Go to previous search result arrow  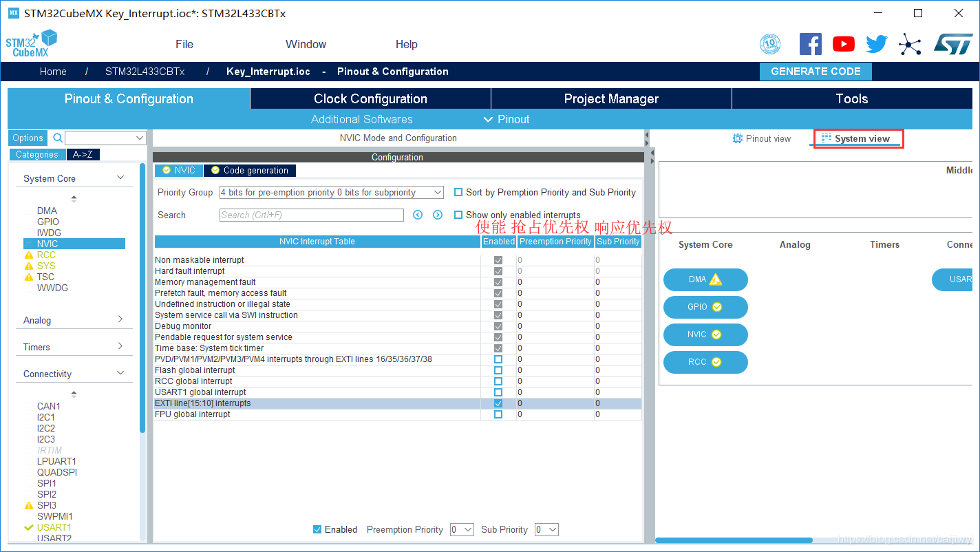[x=418, y=215]
